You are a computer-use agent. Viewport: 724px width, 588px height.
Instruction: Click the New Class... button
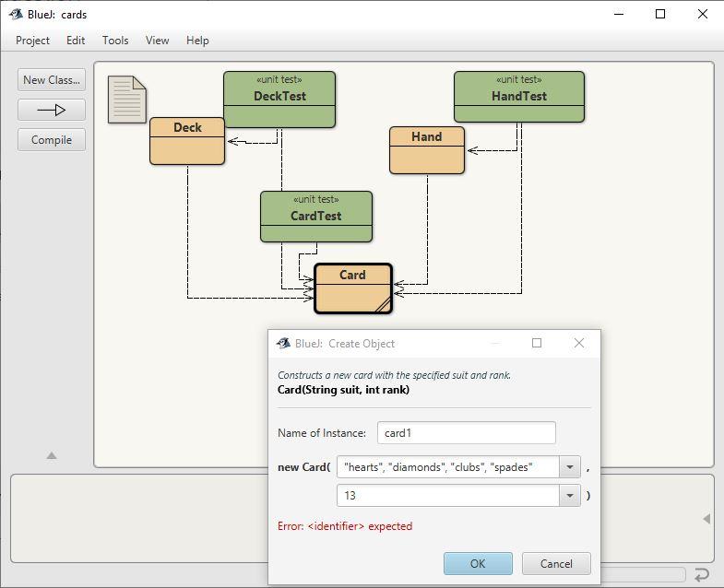52,80
